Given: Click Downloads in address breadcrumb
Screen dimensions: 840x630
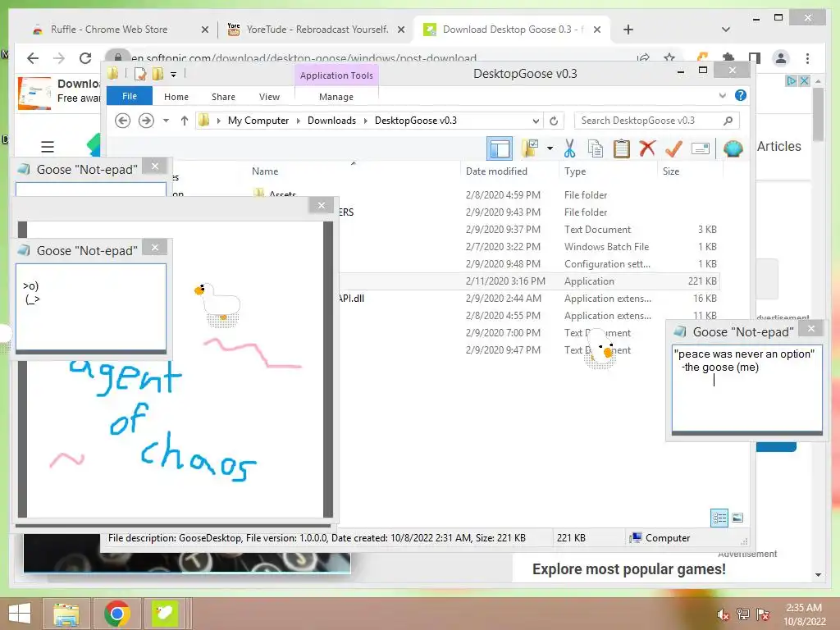Looking at the screenshot, I should [x=331, y=121].
